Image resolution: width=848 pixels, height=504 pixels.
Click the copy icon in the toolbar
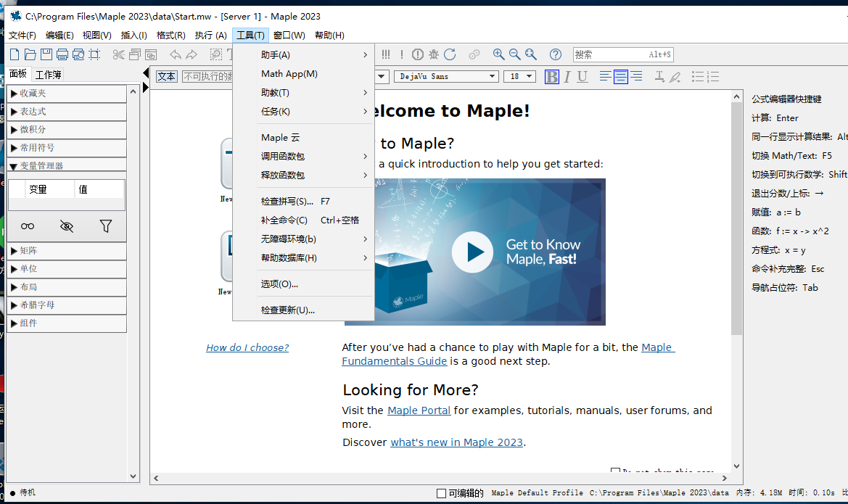point(135,54)
